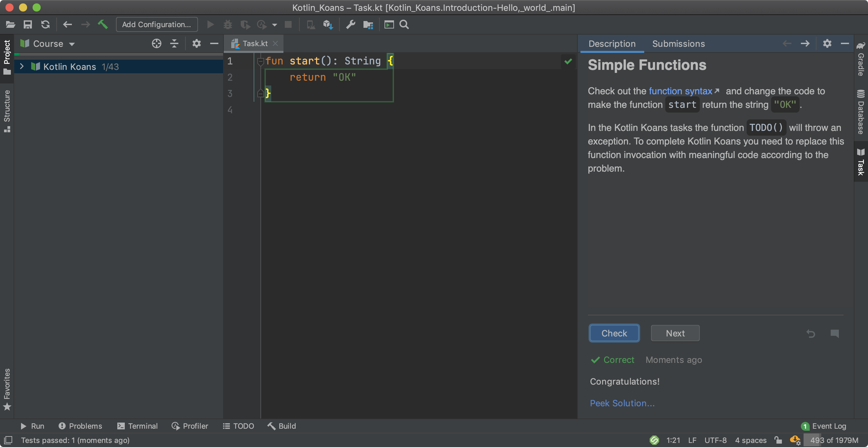Open Project Structure folder icon in toolbar
The width and height of the screenshot is (868, 447).
click(368, 24)
